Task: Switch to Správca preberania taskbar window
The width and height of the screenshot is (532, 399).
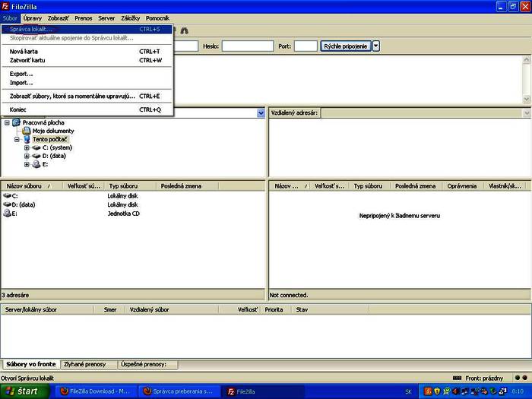Action: pyautogui.click(x=179, y=391)
